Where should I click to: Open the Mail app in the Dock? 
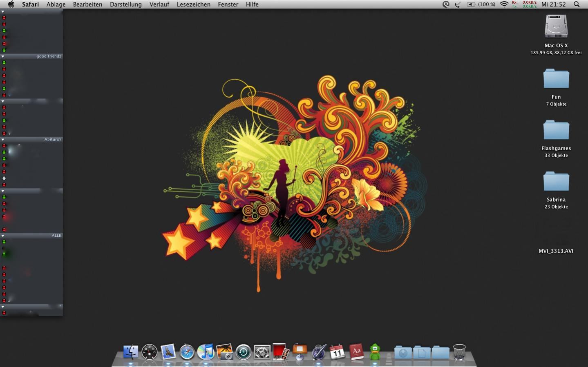pyautogui.click(x=168, y=351)
